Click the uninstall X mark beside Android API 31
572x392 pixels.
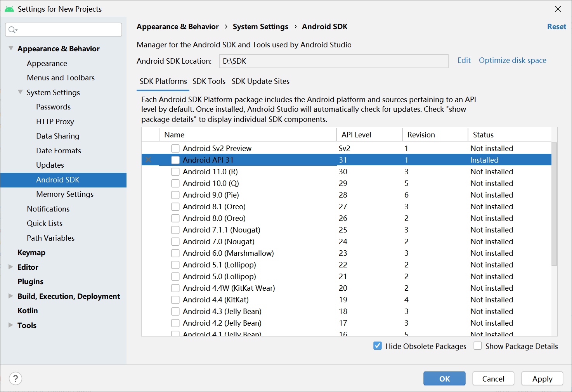(148, 160)
